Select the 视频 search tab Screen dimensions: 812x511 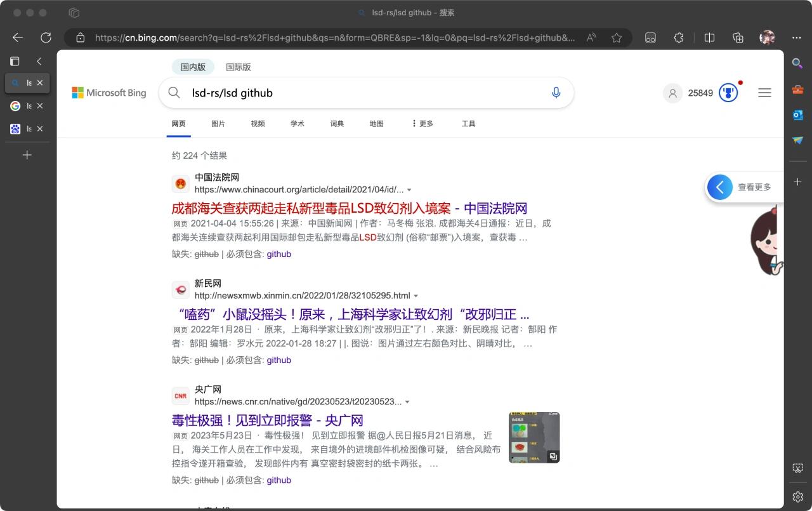tap(258, 124)
